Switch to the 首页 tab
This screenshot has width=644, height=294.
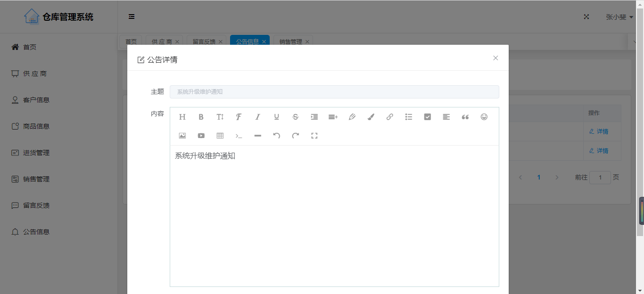(x=131, y=41)
